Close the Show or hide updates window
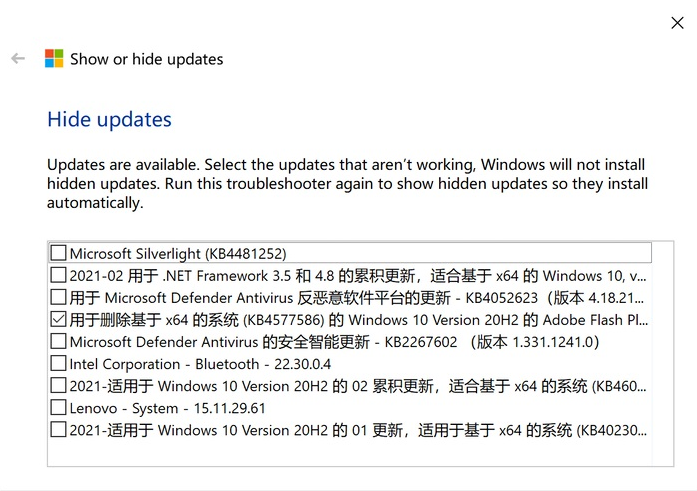The height and width of the screenshot is (491, 697). coord(677,22)
